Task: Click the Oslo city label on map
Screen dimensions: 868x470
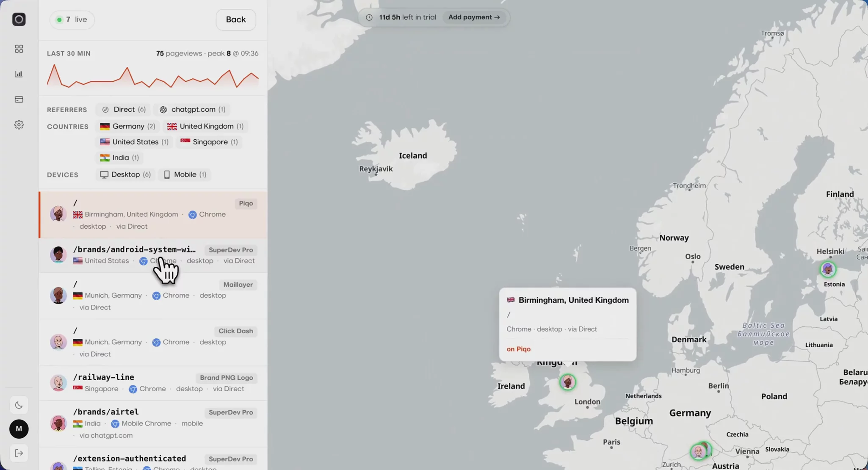Action: click(693, 257)
